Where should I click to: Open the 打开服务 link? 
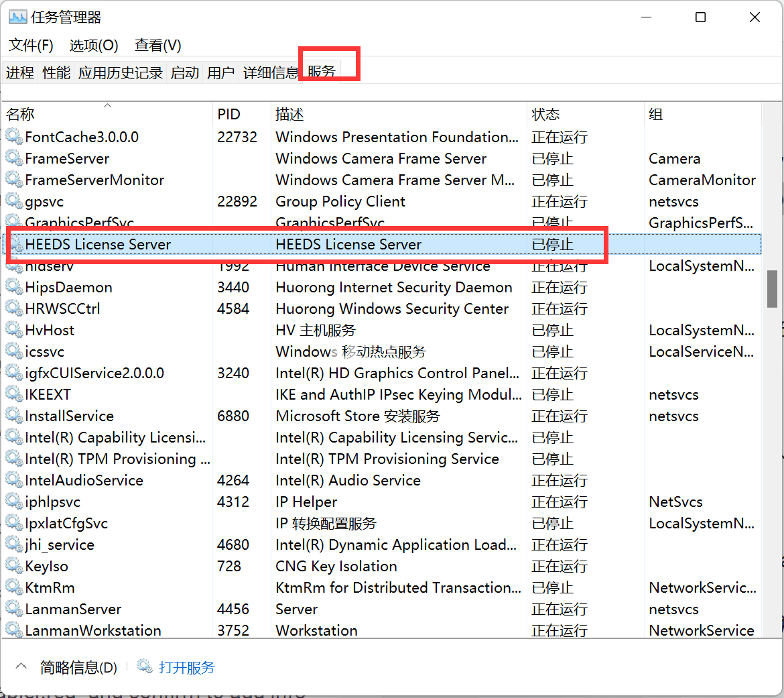pos(186,667)
